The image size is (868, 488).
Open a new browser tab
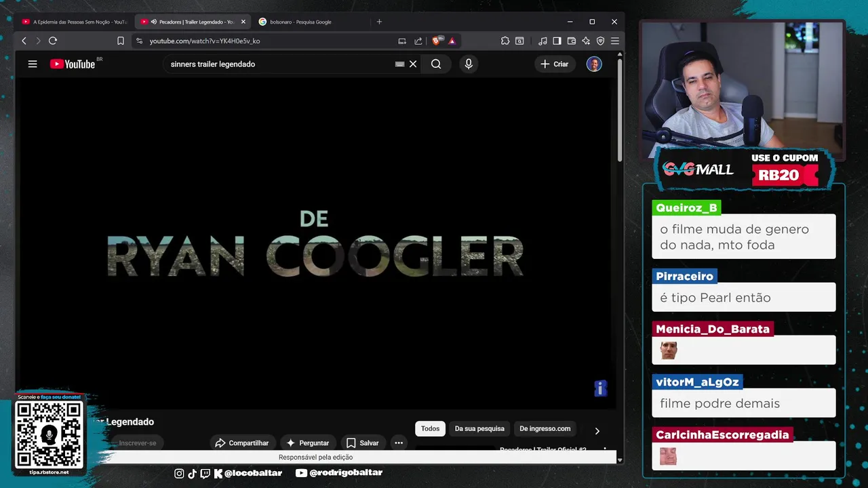379,22
